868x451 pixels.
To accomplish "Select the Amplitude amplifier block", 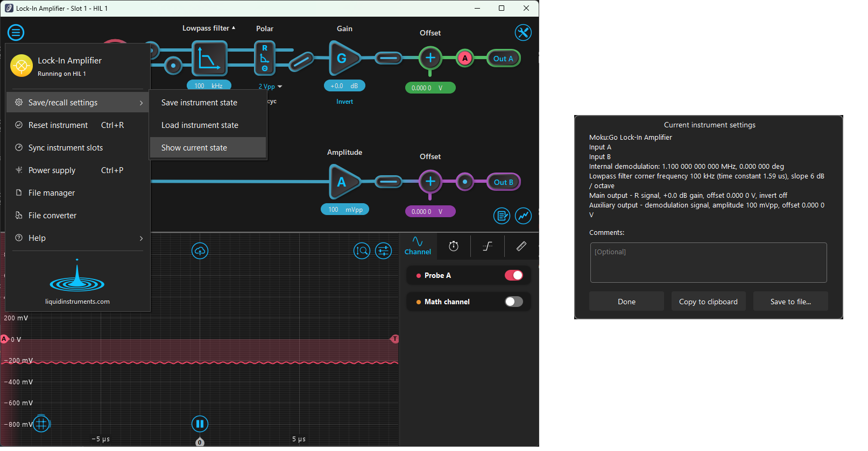I will tap(344, 182).
